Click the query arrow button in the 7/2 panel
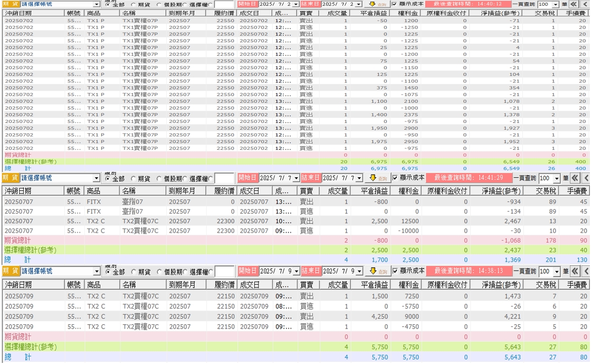Screen dimensions: 592x364 (378, 4)
